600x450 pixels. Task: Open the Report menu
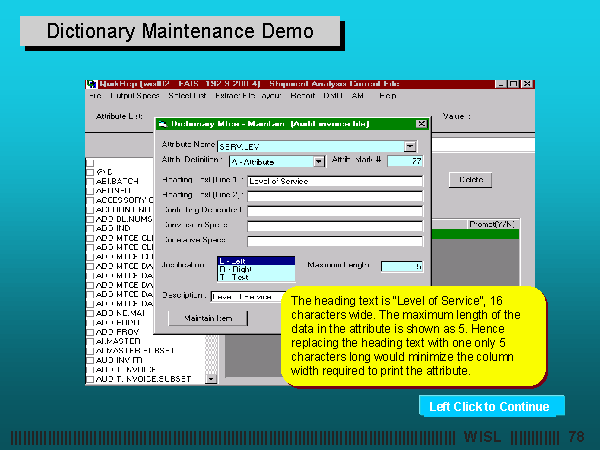(302, 96)
